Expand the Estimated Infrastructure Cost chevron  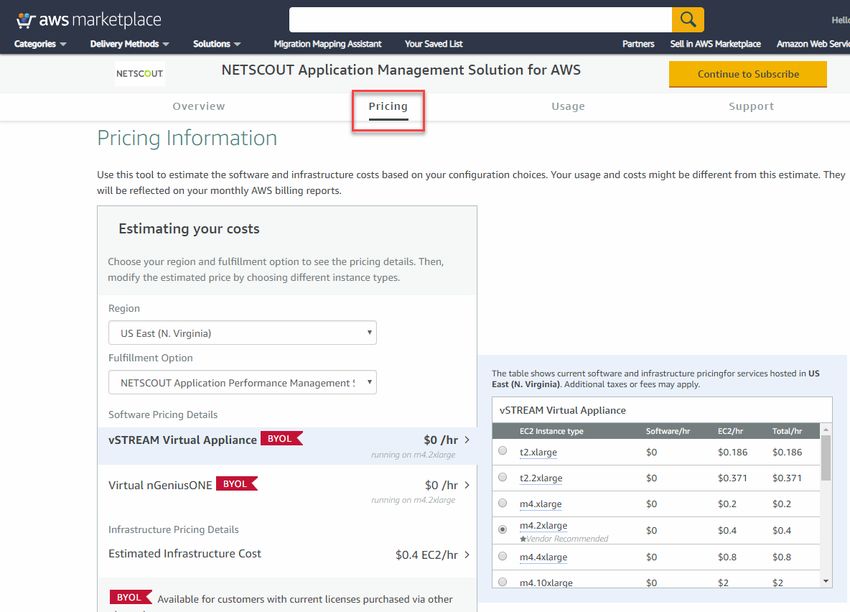[467, 555]
